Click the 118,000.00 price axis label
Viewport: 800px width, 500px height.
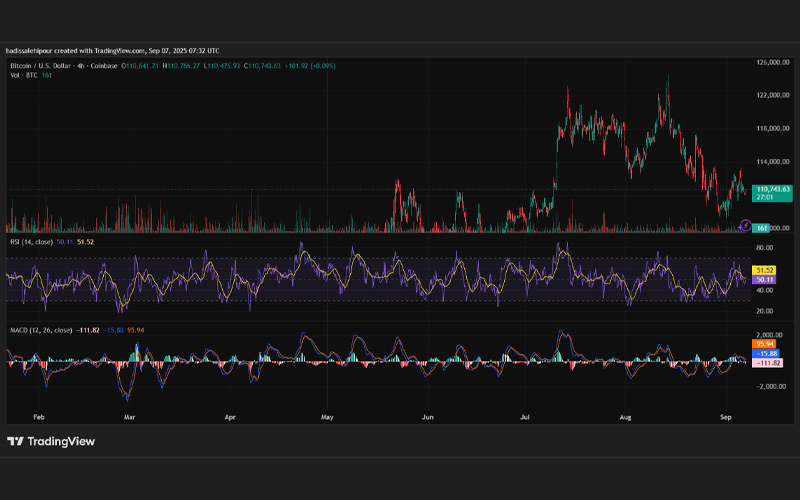click(x=773, y=129)
